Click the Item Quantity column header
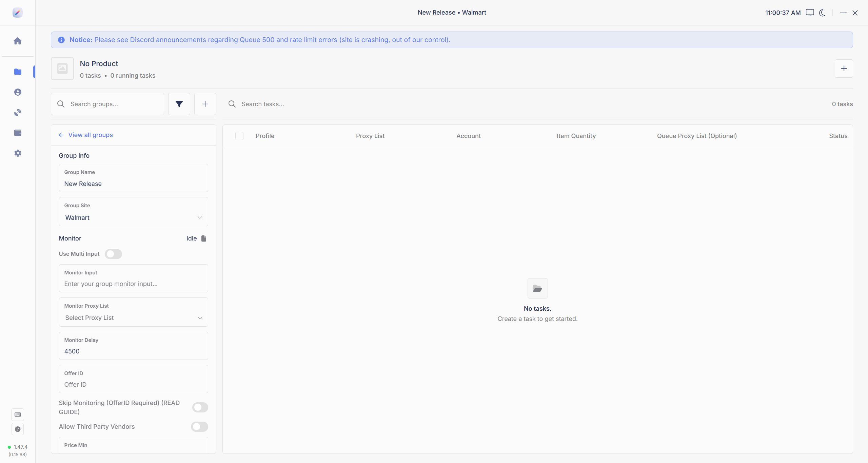Viewport: 868px width, 463px height. [x=576, y=136]
